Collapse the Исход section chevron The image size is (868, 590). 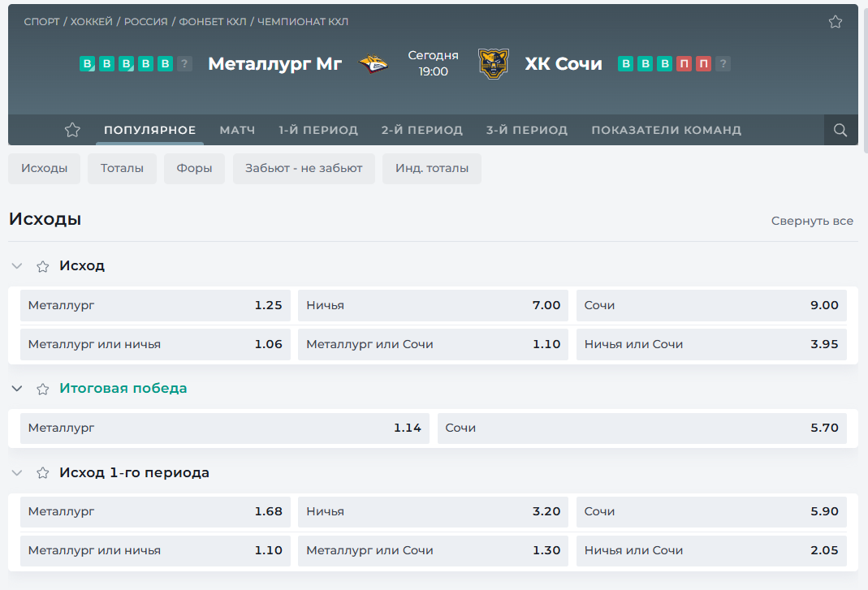click(x=17, y=266)
